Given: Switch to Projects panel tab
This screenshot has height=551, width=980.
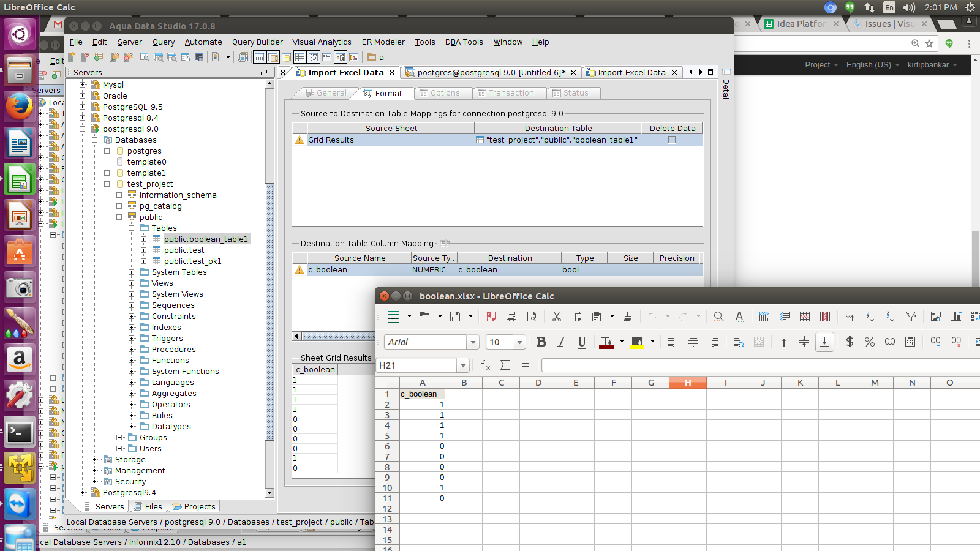Looking at the screenshot, I should tap(194, 506).
